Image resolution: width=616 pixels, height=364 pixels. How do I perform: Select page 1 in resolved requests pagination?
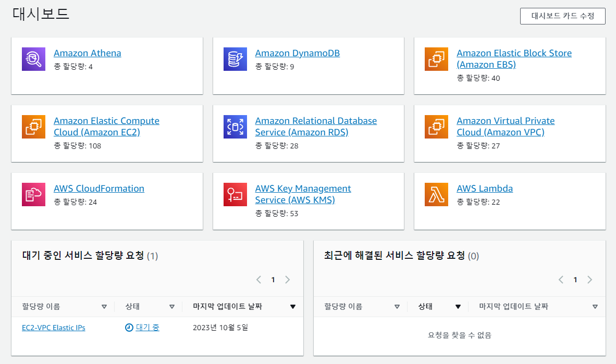575,280
